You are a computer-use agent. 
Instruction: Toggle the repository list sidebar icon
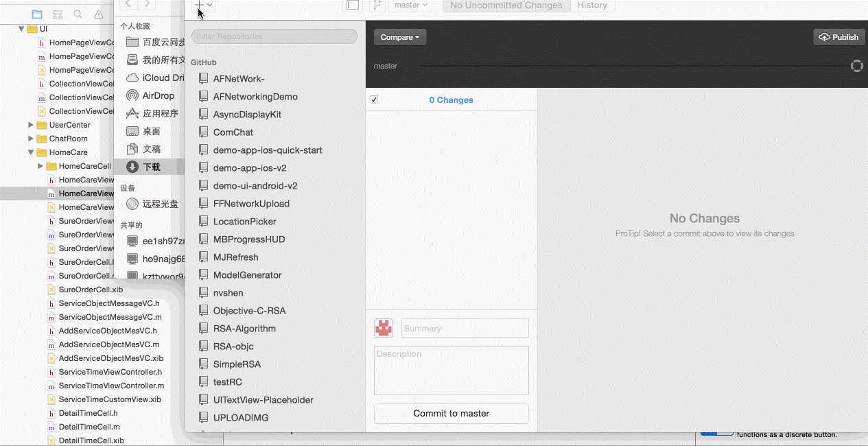click(x=352, y=5)
